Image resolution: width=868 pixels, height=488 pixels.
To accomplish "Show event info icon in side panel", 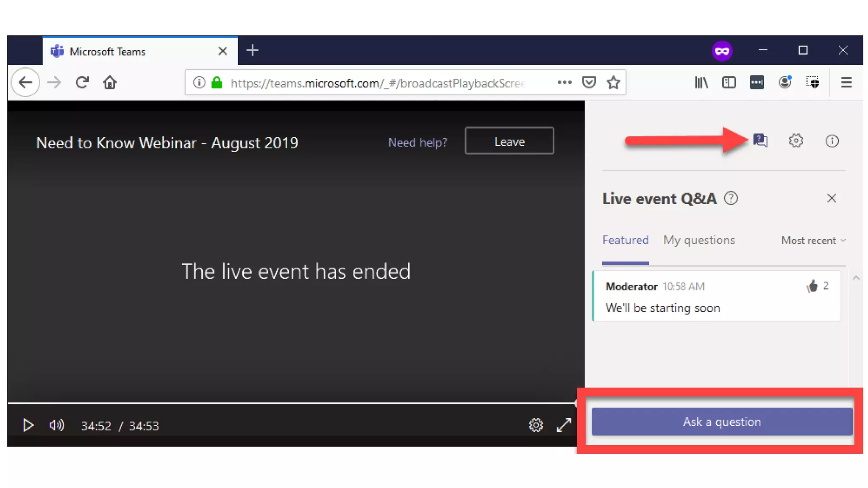I will pos(832,141).
